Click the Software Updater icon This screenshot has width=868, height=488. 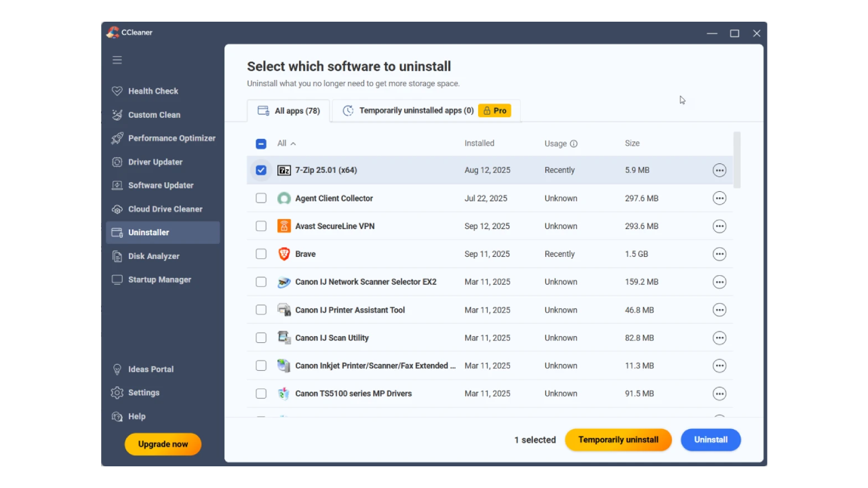117,185
